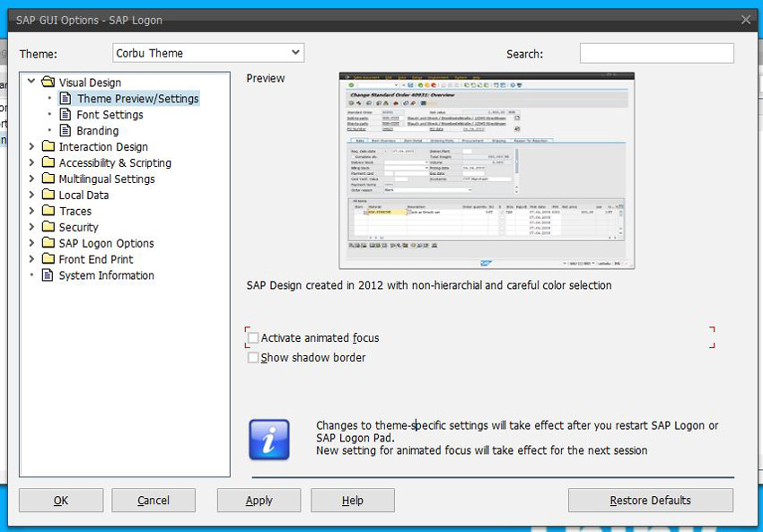This screenshot has width=763, height=532.
Task: Select the Front End Print label
Action: [x=96, y=259]
